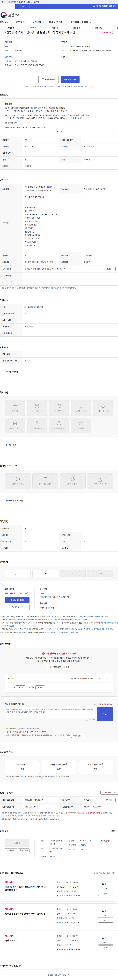
Task: Switch to the 개인 tab
Action: tap(7, 6)
